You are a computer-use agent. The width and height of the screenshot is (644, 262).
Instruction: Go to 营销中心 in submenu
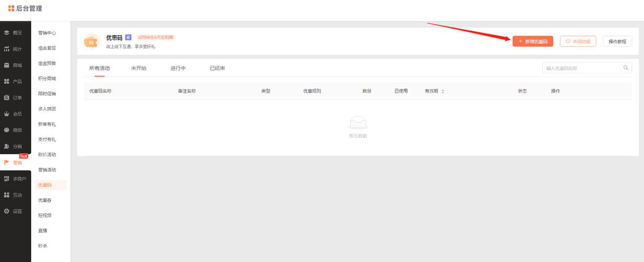pyautogui.click(x=47, y=33)
